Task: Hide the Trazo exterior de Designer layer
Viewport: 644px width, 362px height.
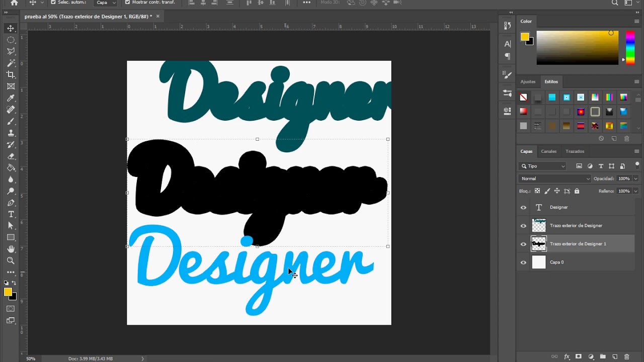Action: tap(523, 226)
